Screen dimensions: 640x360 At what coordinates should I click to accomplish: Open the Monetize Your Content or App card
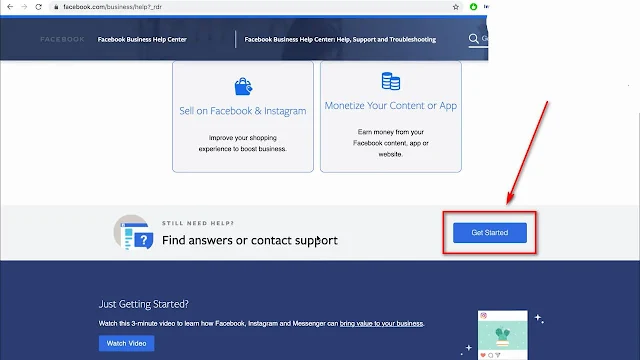pos(391,117)
